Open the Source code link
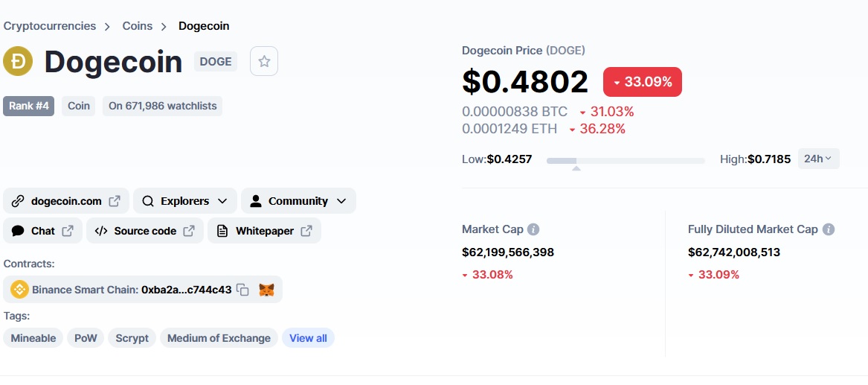This screenshot has height=385, width=868. tap(145, 231)
